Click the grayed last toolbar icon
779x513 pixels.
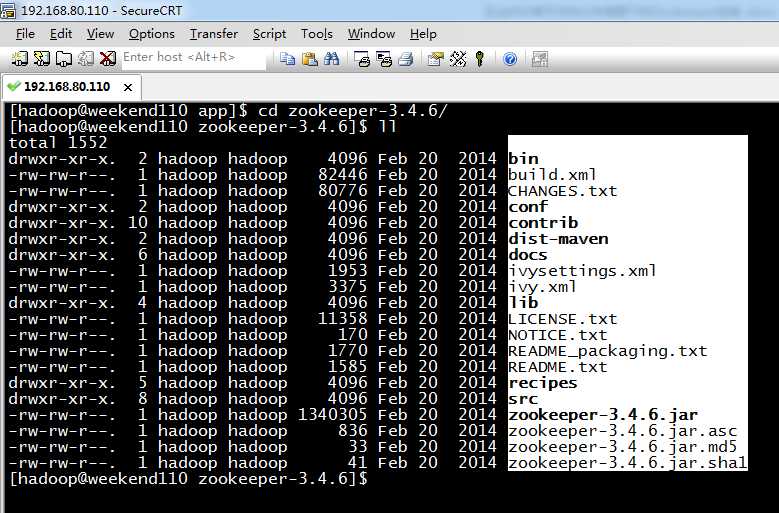pyautogui.click(x=540, y=59)
